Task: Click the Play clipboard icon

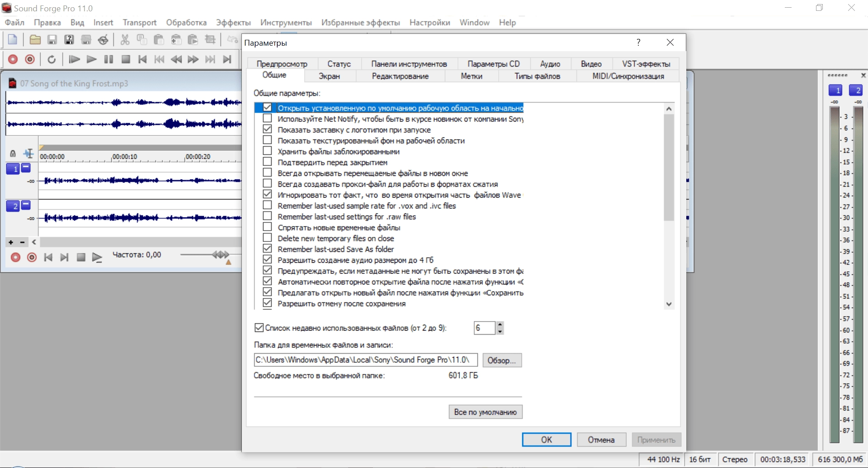Action: point(193,40)
